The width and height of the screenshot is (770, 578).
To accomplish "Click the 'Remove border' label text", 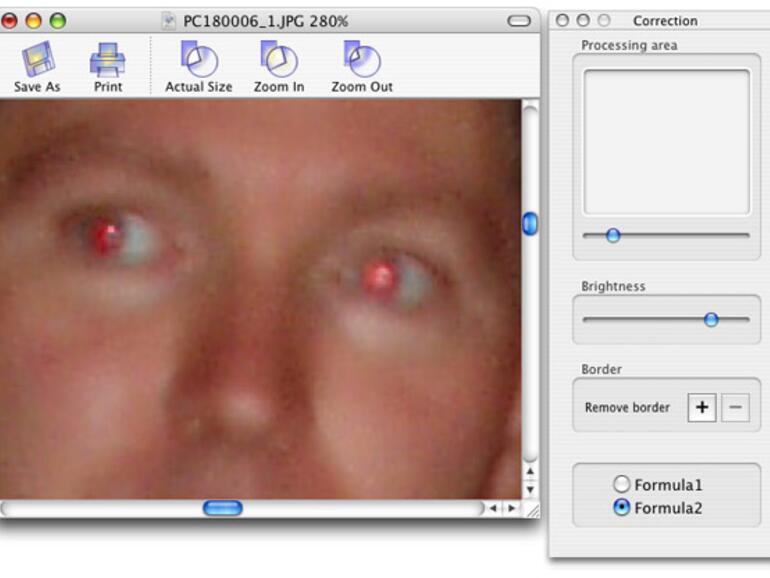I will tap(627, 408).
